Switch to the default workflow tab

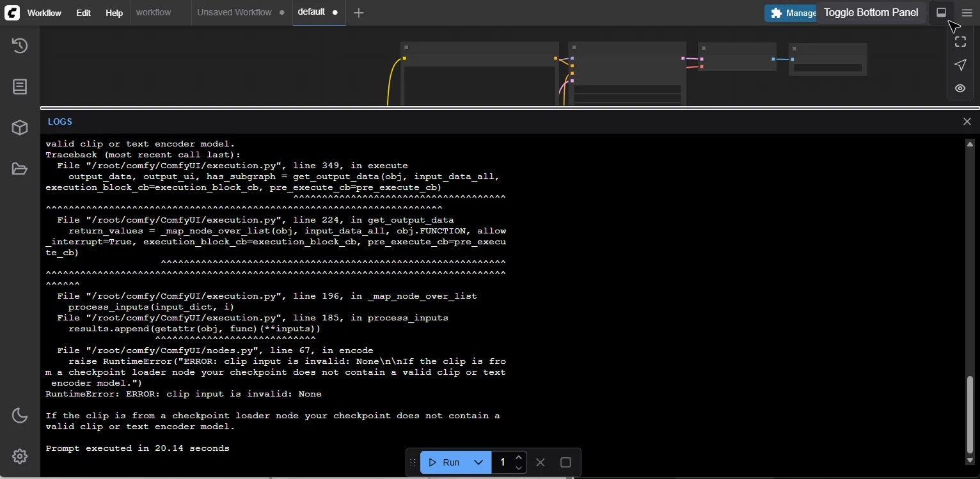click(312, 12)
